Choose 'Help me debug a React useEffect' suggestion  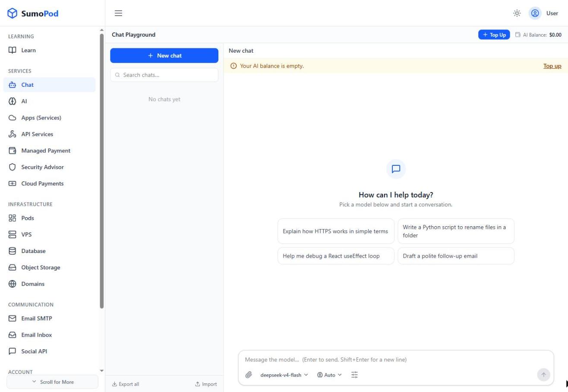coord(336,256)
